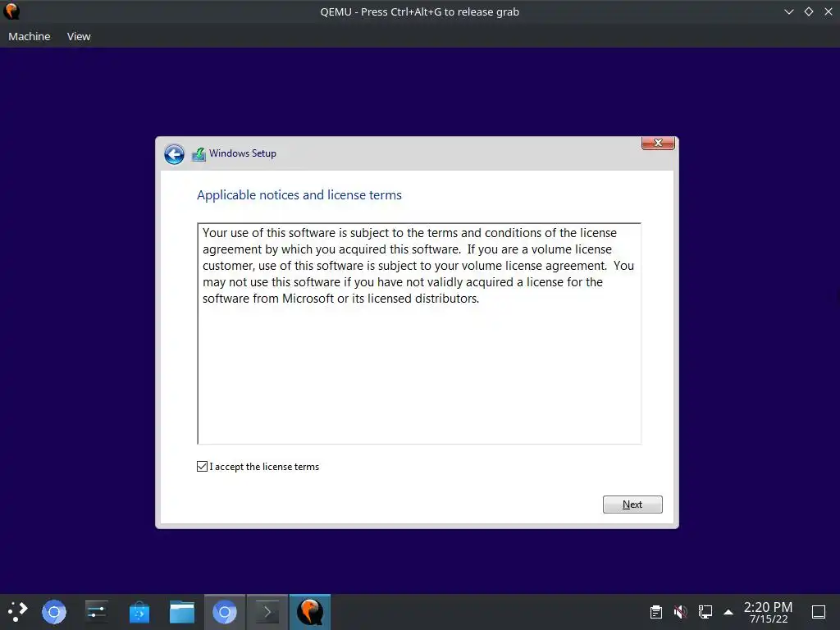Minimize the QEMU window
Screen dimensions: 840x630
pyautogui.click(x=789, y=11)
